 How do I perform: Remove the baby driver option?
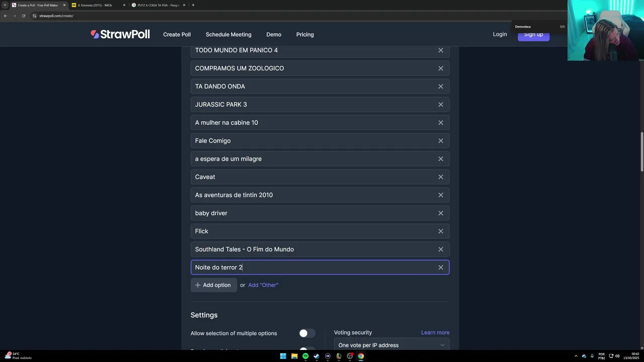pyautogui.click(x=441, y=213)
